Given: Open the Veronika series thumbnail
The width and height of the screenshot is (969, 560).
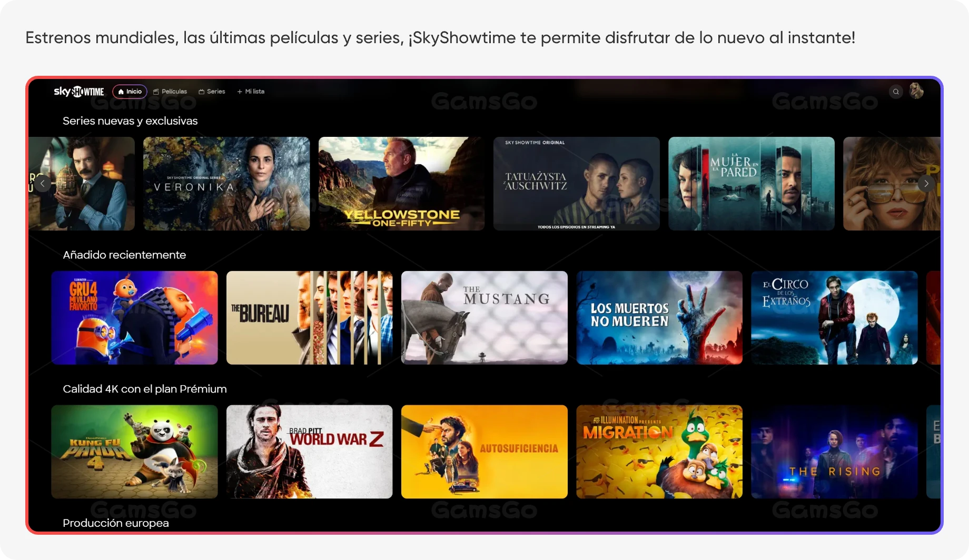Looking at the screenshot, I should [226, 184].
